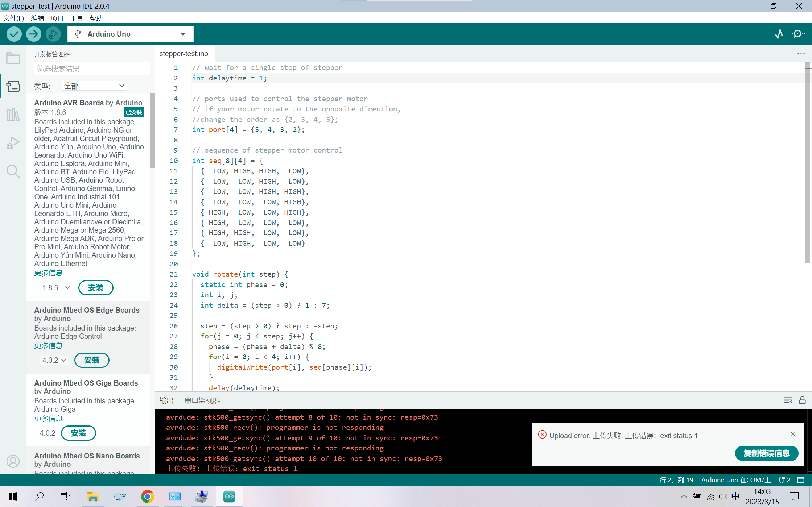Screen dimensions: 812x507
Task: Toggle the output word wrap icon
Action: point(788,400)
